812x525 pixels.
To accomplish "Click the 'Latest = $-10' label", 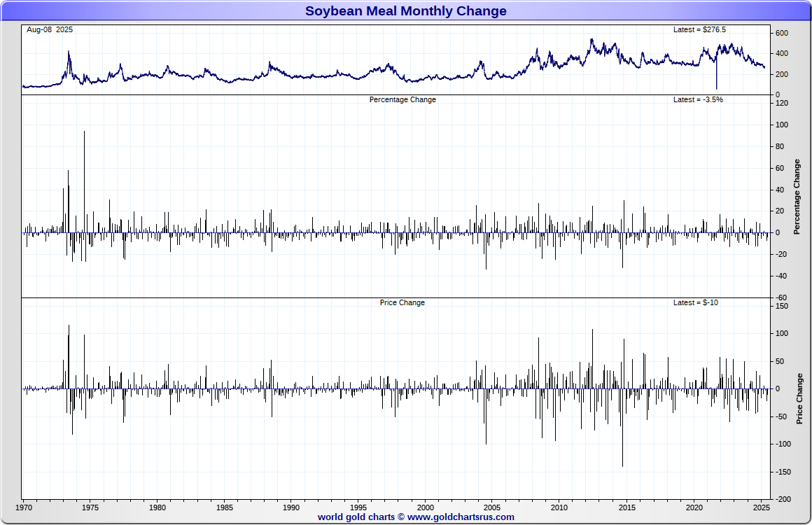I will click(x=696, y=302).
